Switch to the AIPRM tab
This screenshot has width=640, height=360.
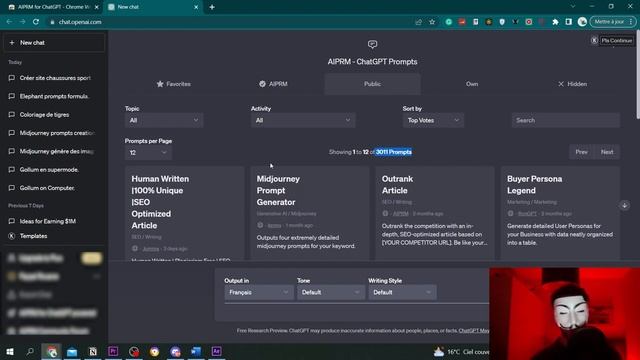pos(273,84)
